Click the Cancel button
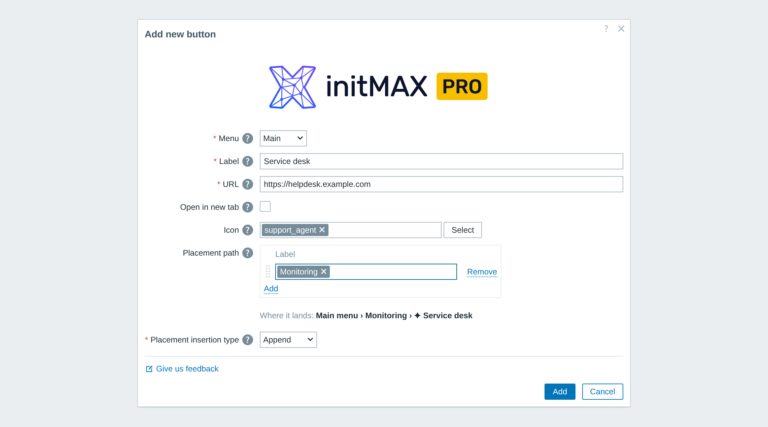 pos(602,392)
